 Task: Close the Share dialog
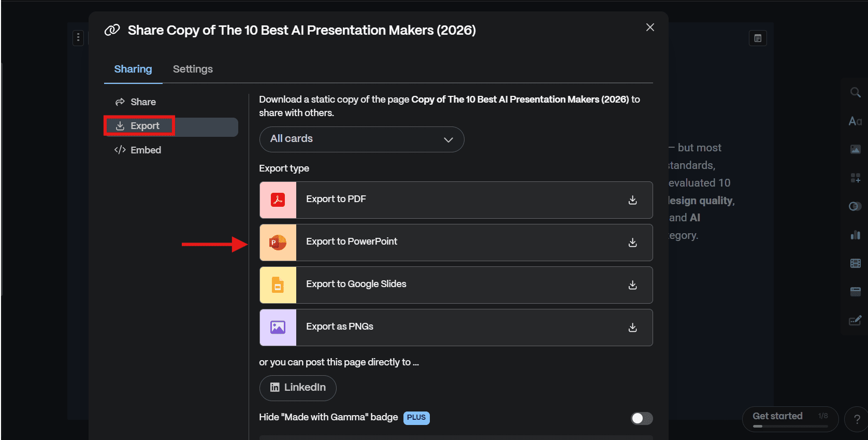coord(650,27)
